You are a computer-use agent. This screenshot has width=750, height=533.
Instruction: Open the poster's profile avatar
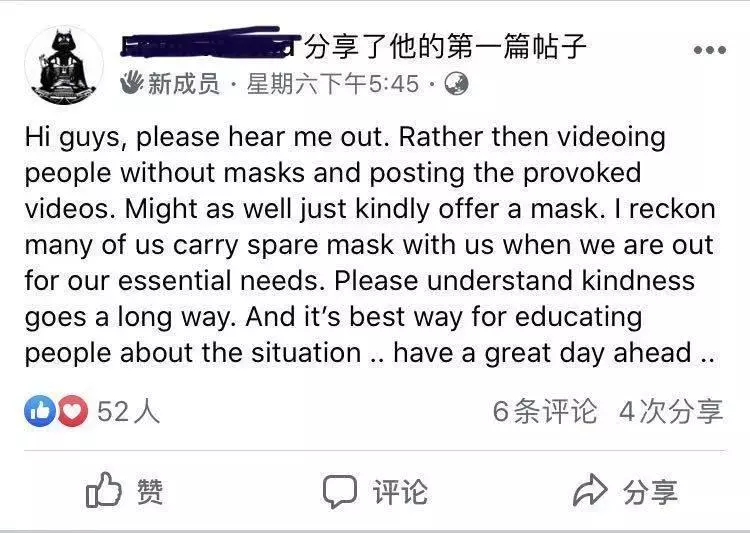64,66
